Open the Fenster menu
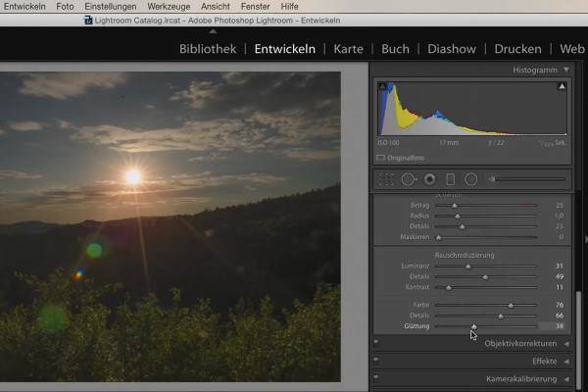This screenshot has height=392, width=588. click(x=255, y=7)
